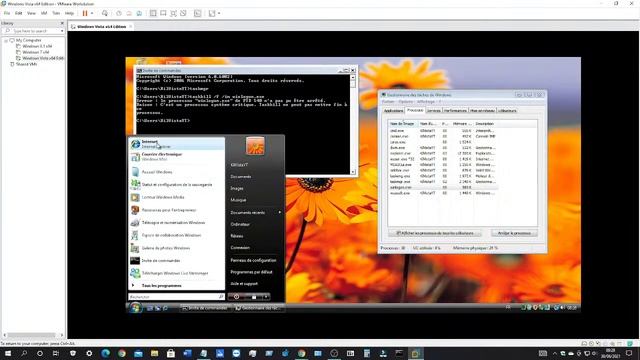640x360 pixels.
Task: Open Panneau de configuration
Action: pos(253,260)
